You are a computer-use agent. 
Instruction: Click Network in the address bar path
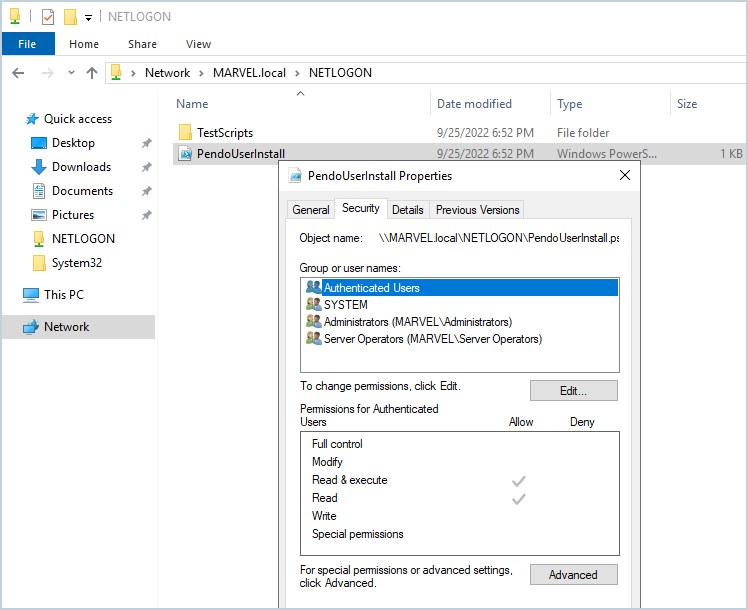pyautogui.click(x=167, y=73)
